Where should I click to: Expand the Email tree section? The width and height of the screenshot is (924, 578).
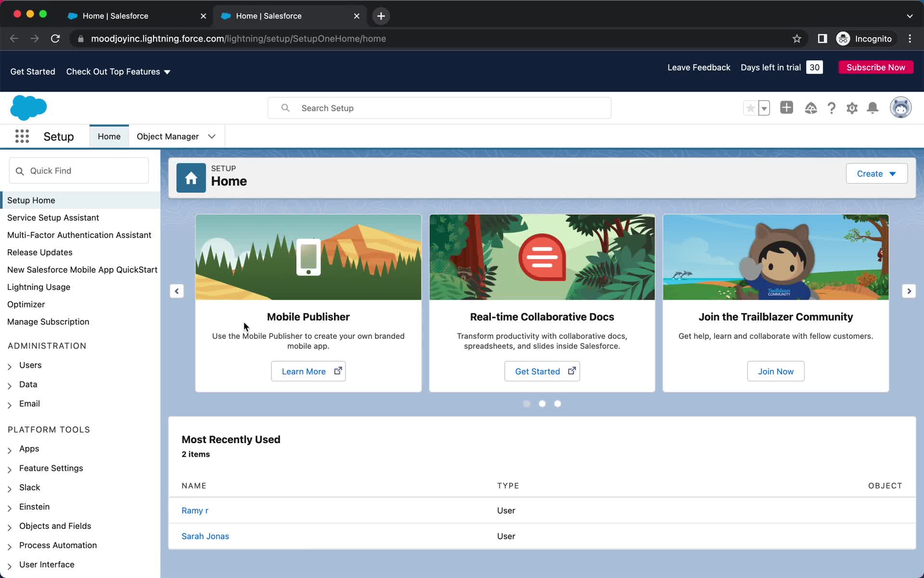10,405
